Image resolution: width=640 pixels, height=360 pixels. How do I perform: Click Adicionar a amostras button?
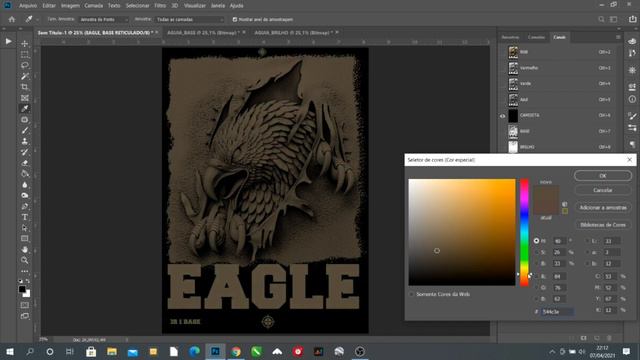(603, 208)
